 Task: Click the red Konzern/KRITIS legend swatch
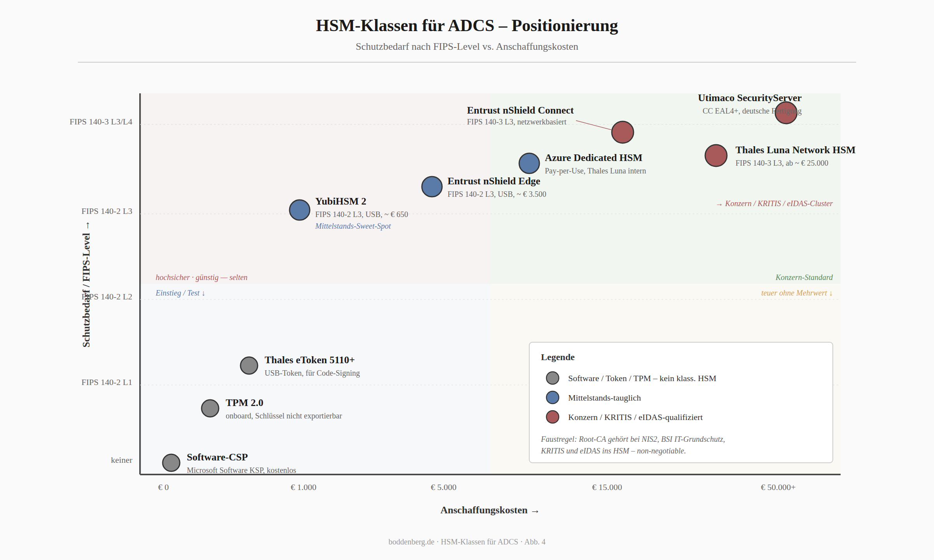[553, 417]
